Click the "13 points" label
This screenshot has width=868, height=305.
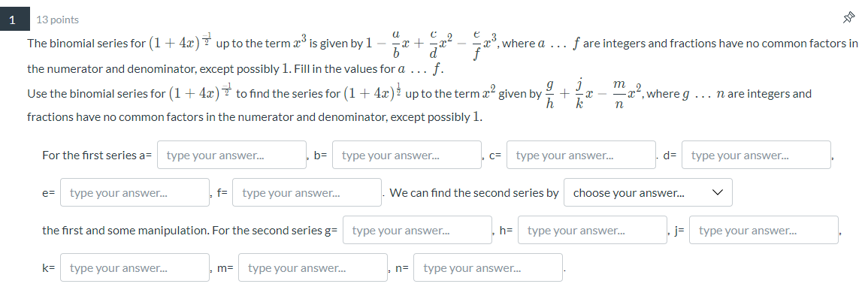57,20
